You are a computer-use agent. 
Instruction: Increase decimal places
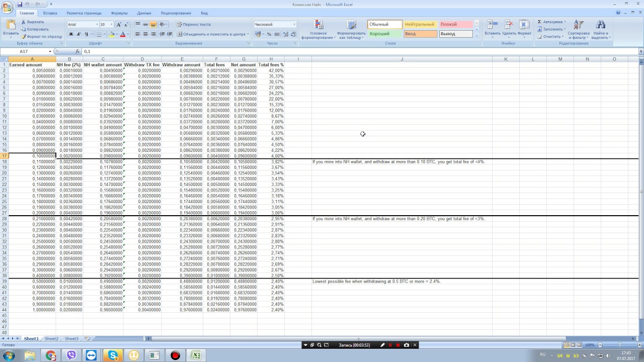coord(286,34)
